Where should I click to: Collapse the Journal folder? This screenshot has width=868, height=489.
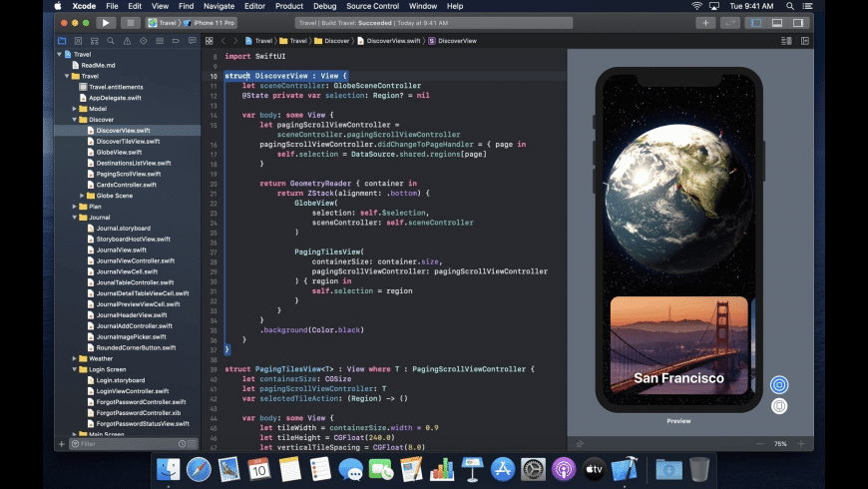74,217
